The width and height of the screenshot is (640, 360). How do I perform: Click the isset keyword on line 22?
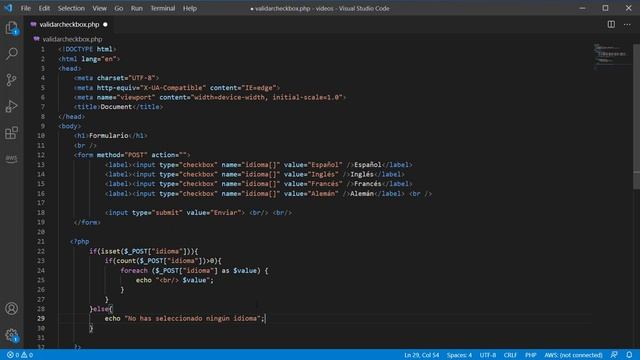[x=110, y=251]
